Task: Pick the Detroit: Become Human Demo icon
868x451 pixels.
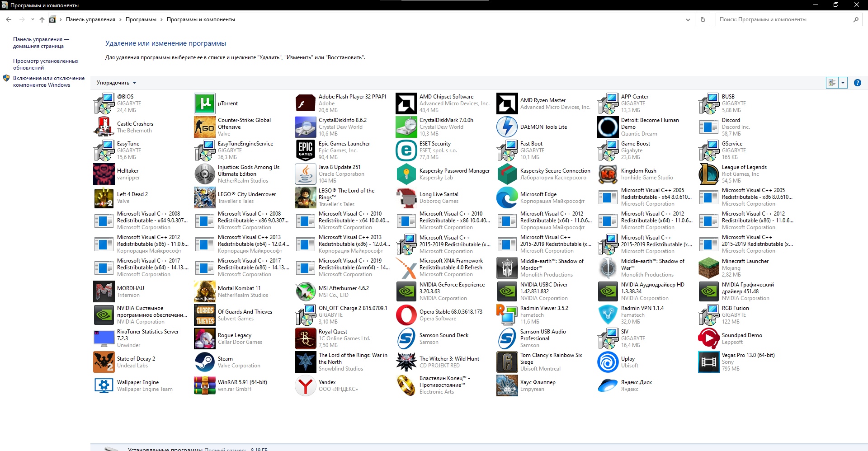Action: coord(608,127)
